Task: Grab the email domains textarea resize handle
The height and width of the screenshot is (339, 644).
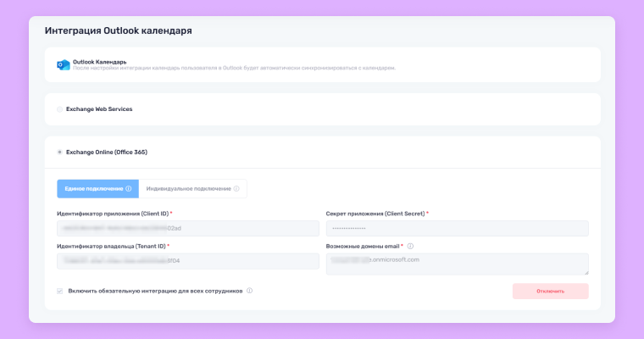Action: tap(586, 272)
